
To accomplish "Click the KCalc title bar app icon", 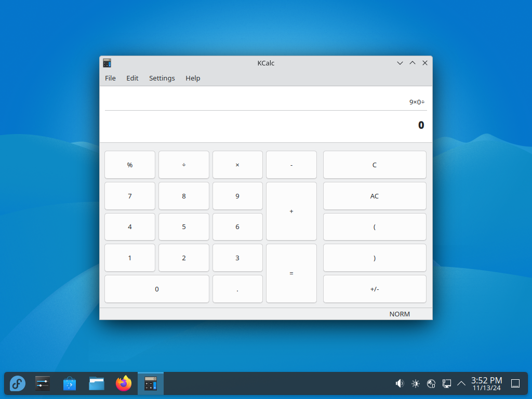I will pos(107,63).
